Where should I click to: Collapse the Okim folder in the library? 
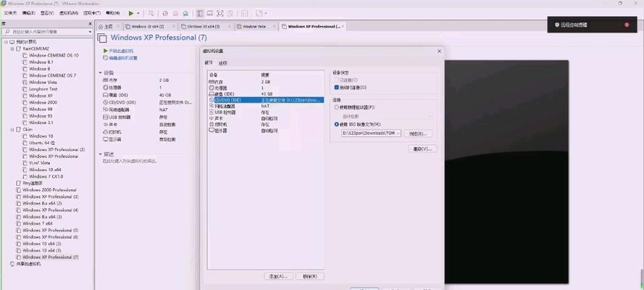tap(13, 129)
